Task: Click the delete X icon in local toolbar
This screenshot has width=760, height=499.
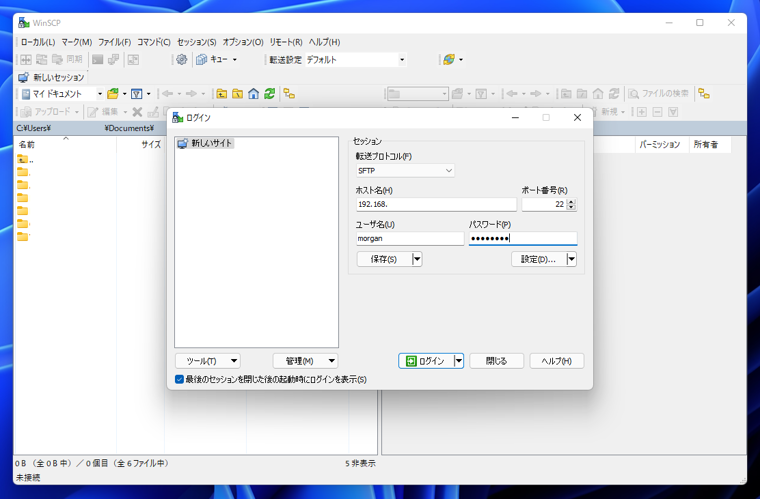Action: 137,112
